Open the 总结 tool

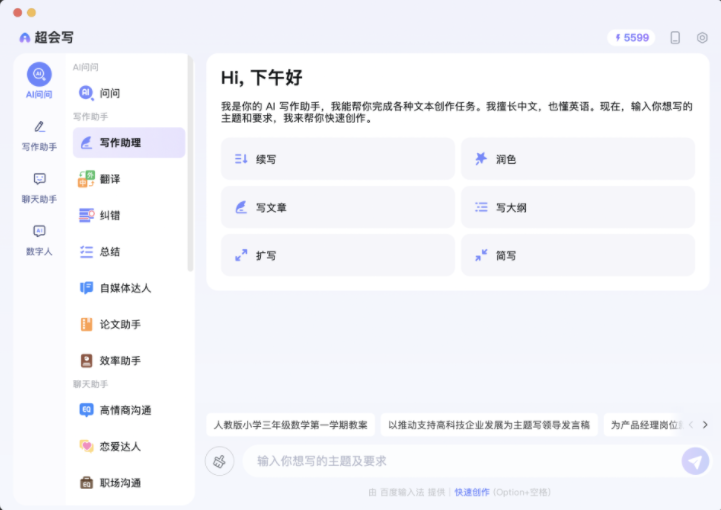coord(129,252)
